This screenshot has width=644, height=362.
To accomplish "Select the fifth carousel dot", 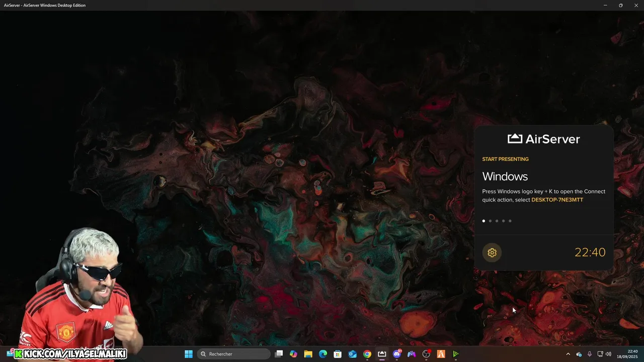I will pyautogui.click(x=510, y=221).
